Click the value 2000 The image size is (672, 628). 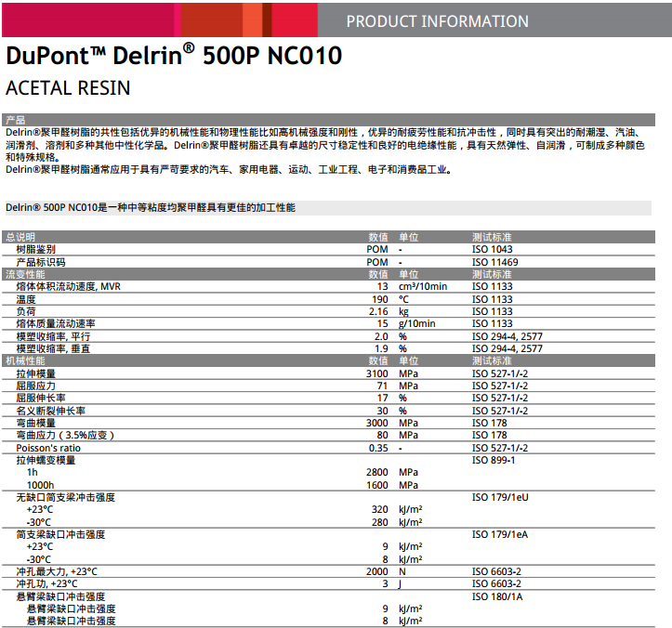(x=377, y=571)
